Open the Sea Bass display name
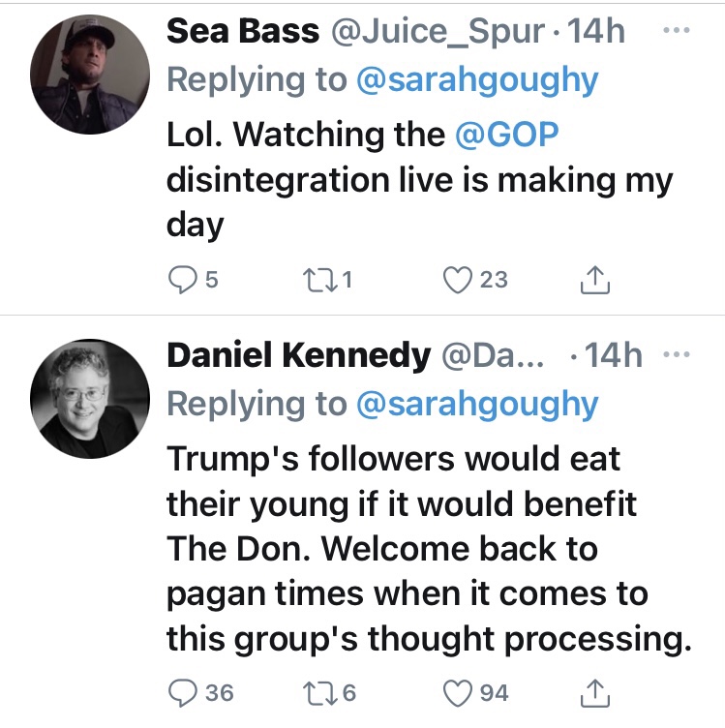Image resolution: width=725 pixels, height=728 pixels. click(243, 31)
